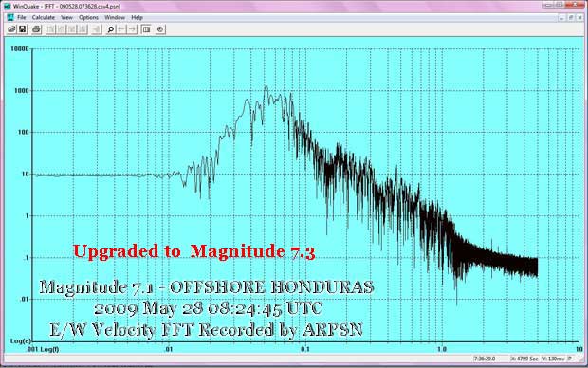588x368 pixels.
Task: Open the File menu
Action: (22, 18)
